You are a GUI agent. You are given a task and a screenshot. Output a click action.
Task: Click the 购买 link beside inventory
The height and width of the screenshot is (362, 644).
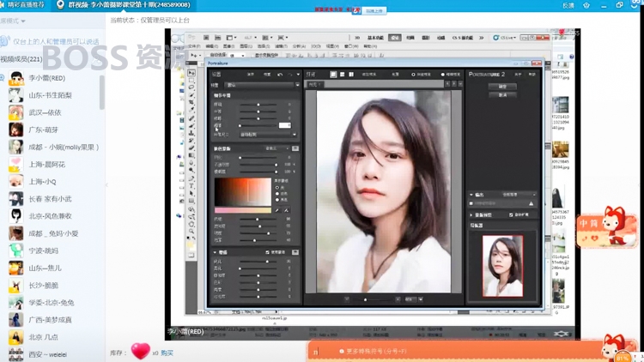(167, 353)
